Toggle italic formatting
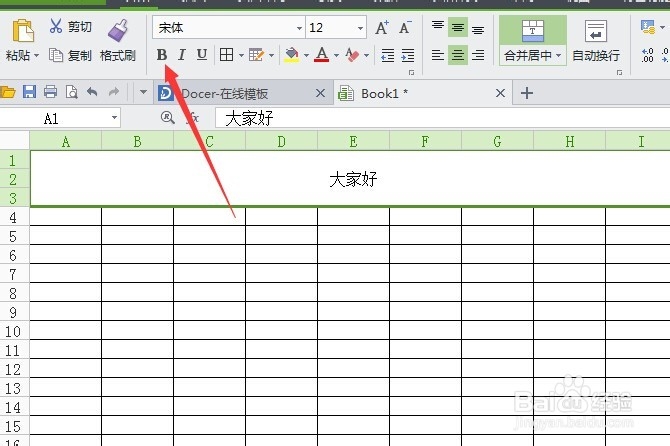The image size is (670, 446). click(182, 55)
